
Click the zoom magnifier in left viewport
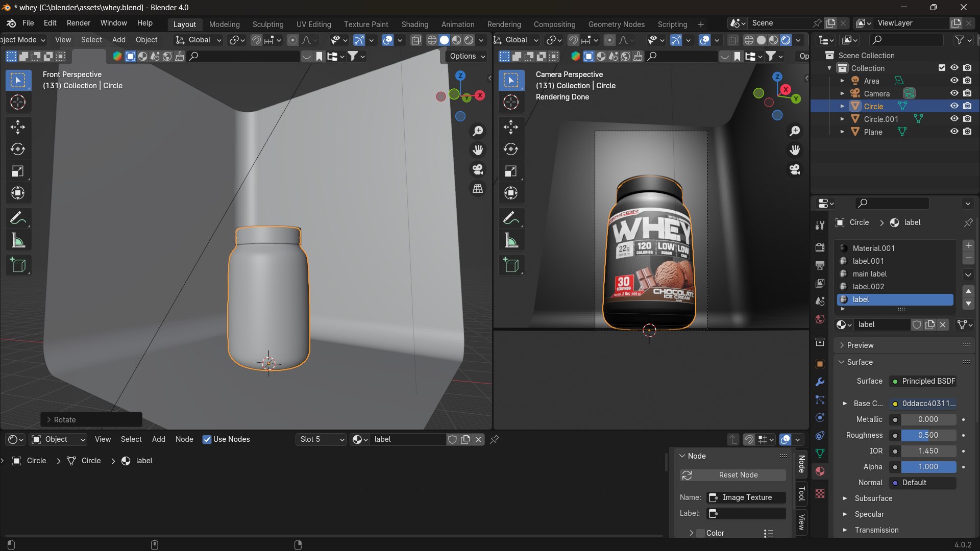pos(478,131)
